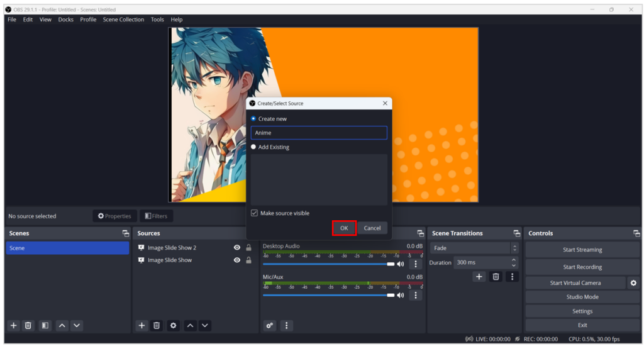
Task: Confirm the dialog with OK
Action: (x=344, y=228)
